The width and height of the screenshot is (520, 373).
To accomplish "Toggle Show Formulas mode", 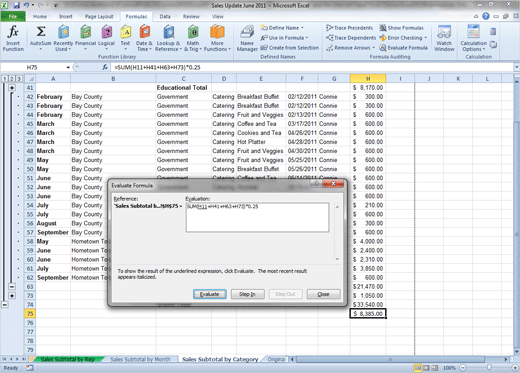I will [x=402, y=28].
